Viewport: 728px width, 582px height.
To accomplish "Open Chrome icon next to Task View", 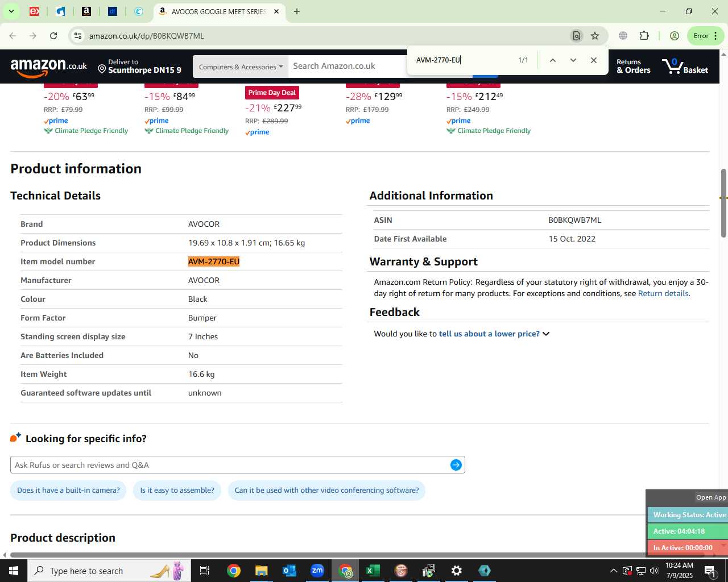I will [x=233, y=571].
